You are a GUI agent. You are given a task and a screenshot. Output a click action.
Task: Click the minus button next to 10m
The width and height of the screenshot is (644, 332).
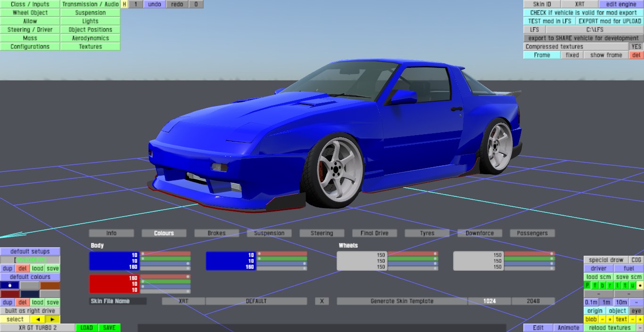[x=636, y=302]
